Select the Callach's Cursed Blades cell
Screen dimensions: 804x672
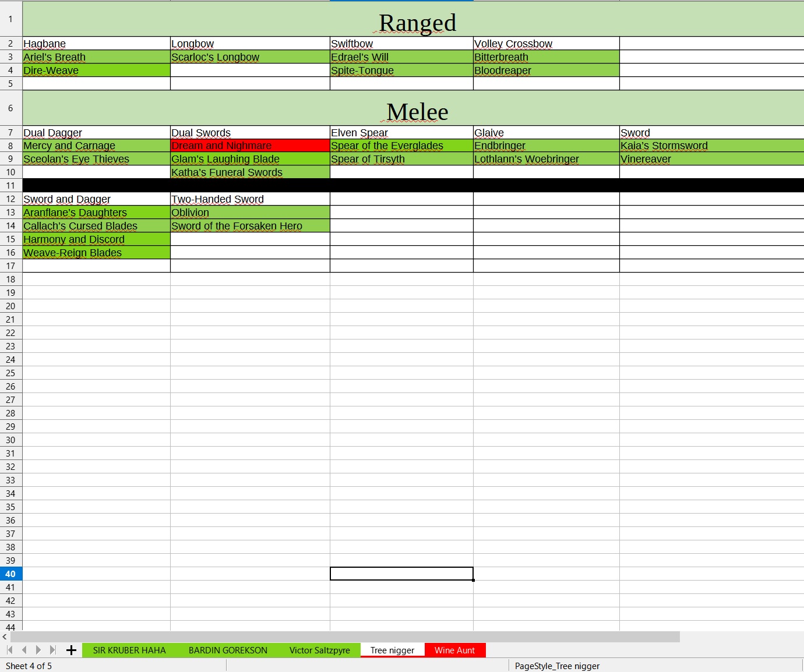(96, 226)
